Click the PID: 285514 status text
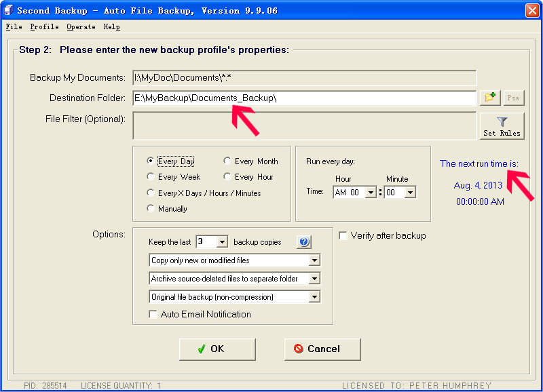Viewport: 543px width, 392px height. pos(45,385)
